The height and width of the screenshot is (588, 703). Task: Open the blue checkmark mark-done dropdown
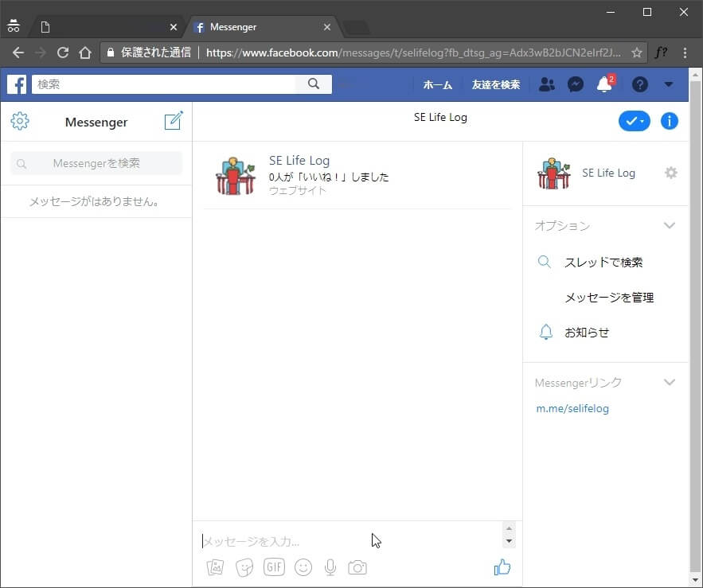point(635,121)
